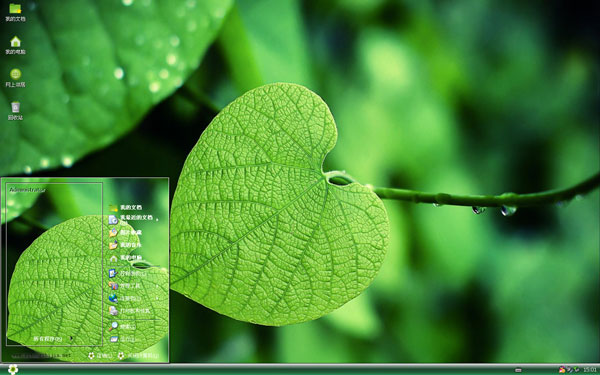This screenshot has height=375, width=600.
Task: Expand My Recent Documents submenu in Start menu
Action: [134, 219]
